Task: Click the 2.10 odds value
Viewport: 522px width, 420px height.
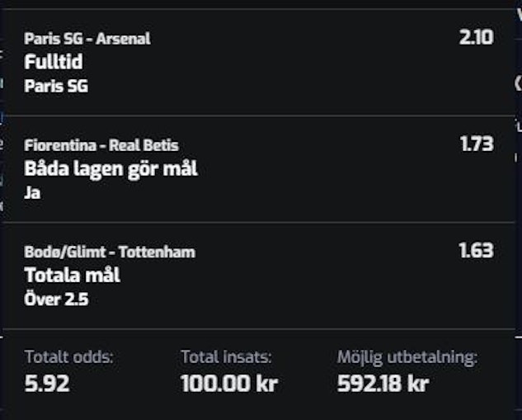Action: point(476,37)
